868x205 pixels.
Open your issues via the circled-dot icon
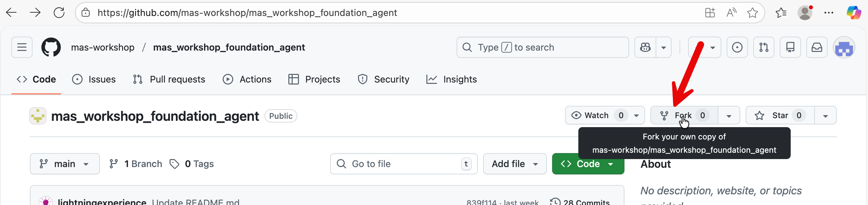click(x=737, y=47)
